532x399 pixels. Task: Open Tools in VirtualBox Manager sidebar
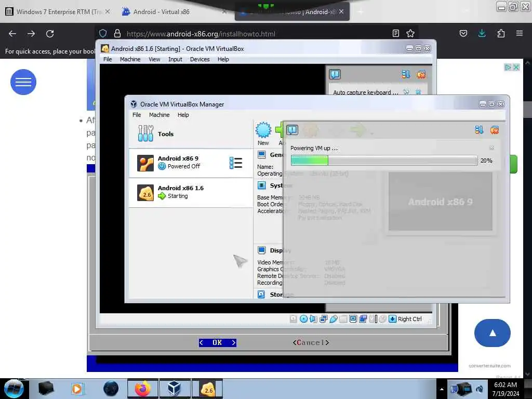pos(191,134)
